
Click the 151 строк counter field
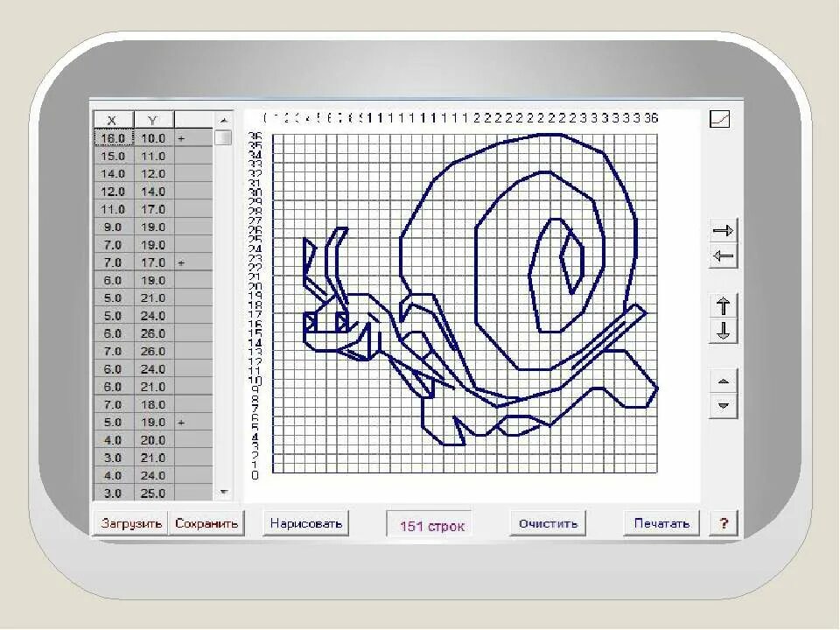click(431, 526)
